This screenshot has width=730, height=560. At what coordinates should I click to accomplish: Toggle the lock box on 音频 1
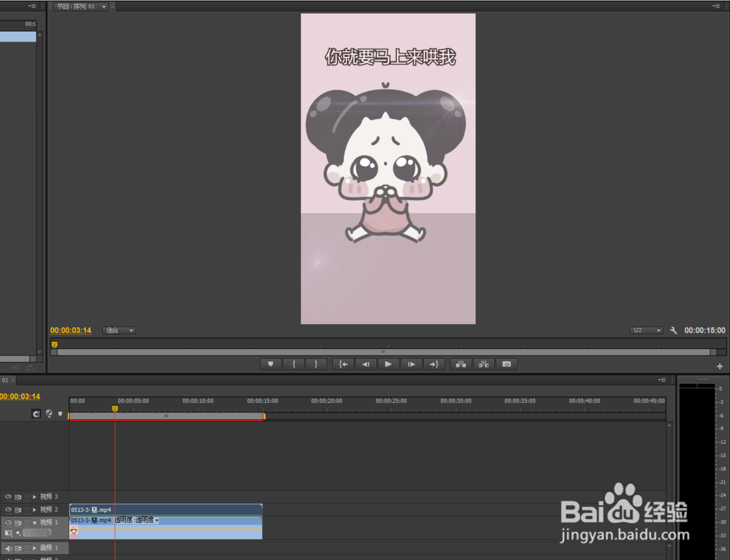[27, 548]
